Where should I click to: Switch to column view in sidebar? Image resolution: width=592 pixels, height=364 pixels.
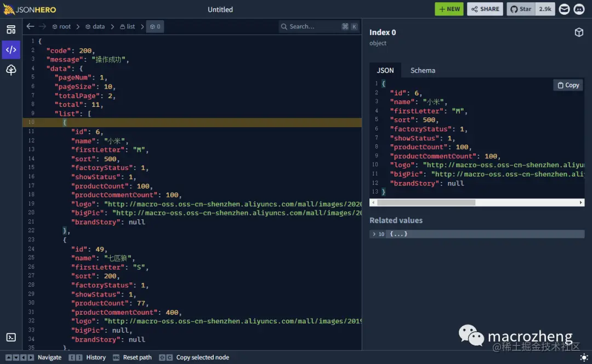tap(11, 30)
